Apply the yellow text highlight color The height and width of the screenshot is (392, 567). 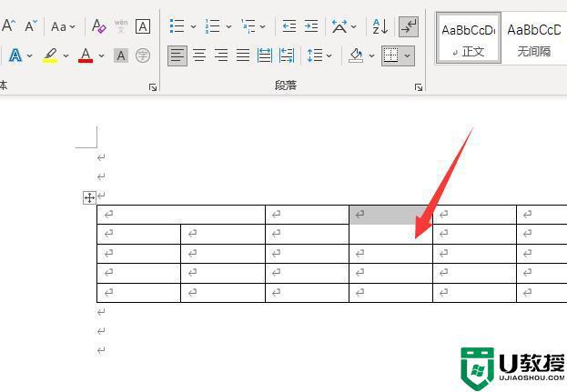click(50, 55)
